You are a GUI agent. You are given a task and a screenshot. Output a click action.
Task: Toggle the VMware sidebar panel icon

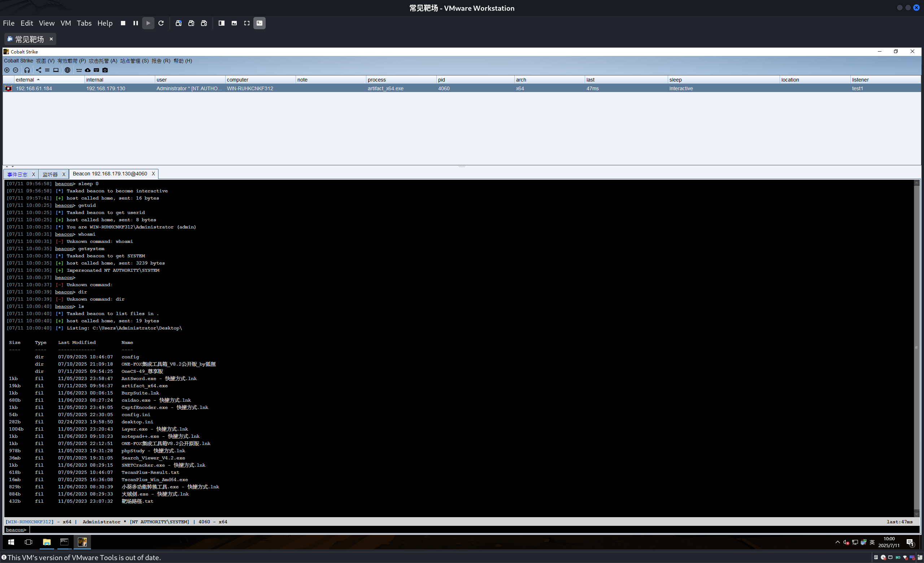[222, 23]
